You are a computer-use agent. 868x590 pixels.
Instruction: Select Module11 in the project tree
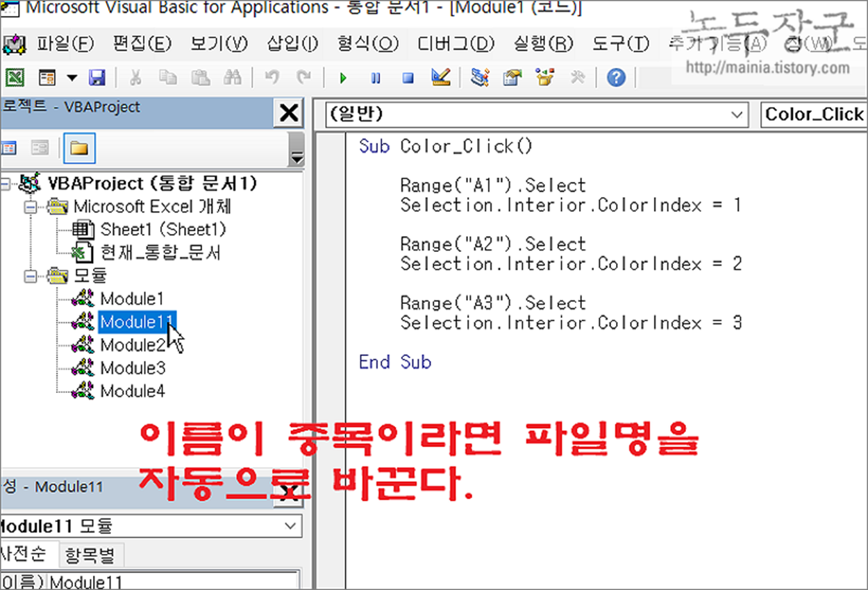(x=137, y=321)
